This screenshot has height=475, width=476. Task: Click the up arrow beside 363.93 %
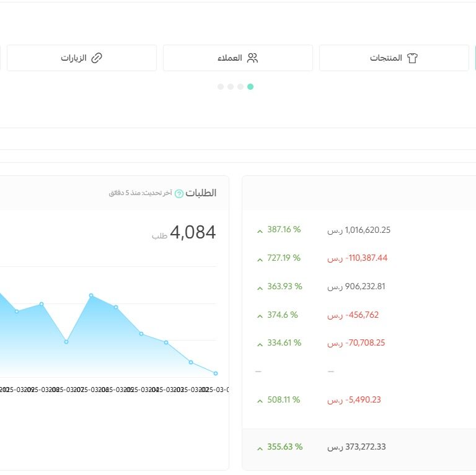point(260,289)
